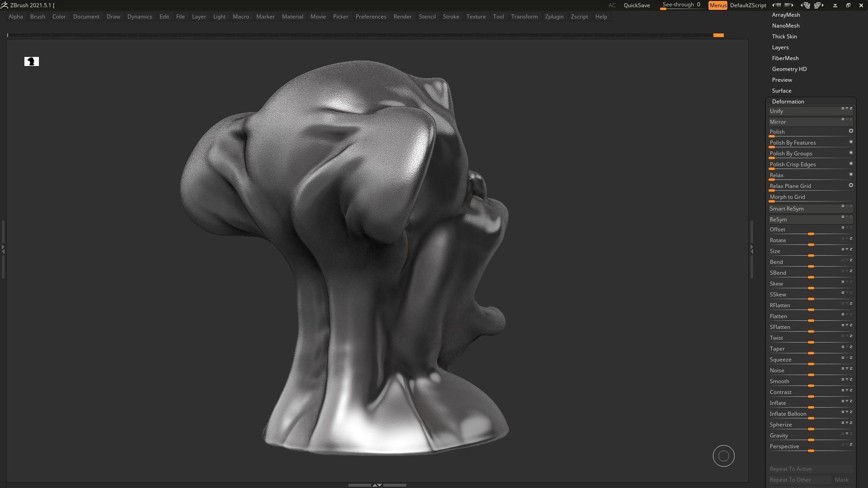Click the axis icons on Spherize slider

point(847,423)
